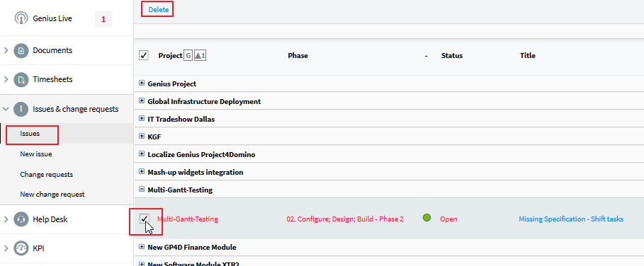The height and width of the screenshot is (266, 644).
Task: Click the Delete button
Action: tap(159, 10)
